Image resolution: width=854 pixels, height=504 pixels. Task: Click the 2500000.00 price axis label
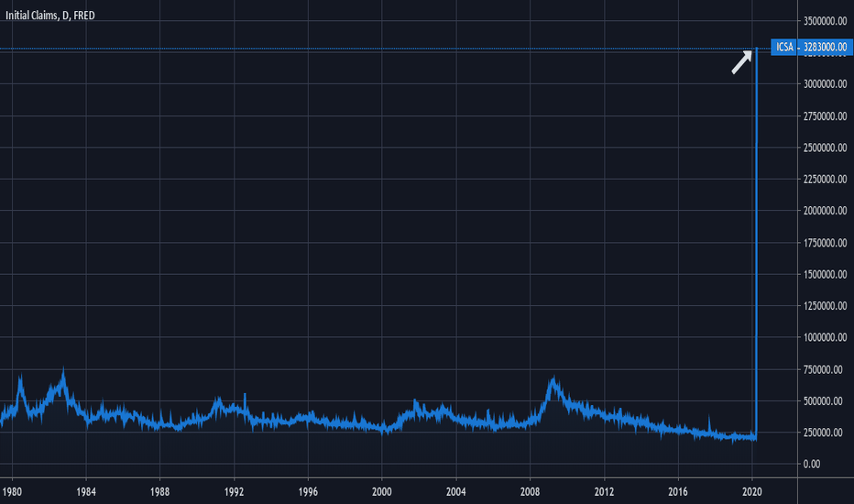[x=825, y=148]
